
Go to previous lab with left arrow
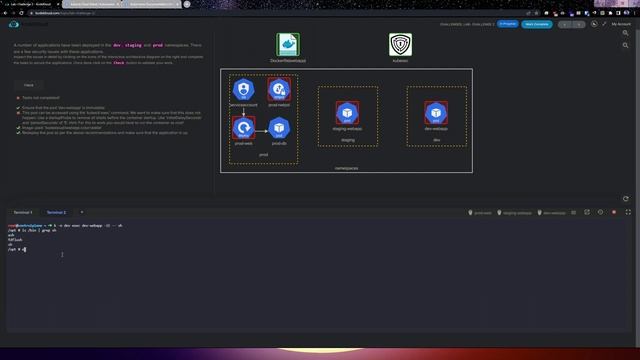click(565, 24)
